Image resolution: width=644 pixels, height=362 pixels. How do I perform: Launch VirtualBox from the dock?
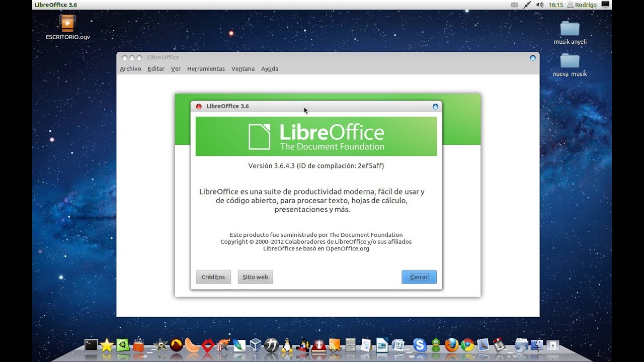(x=256, y=345)
